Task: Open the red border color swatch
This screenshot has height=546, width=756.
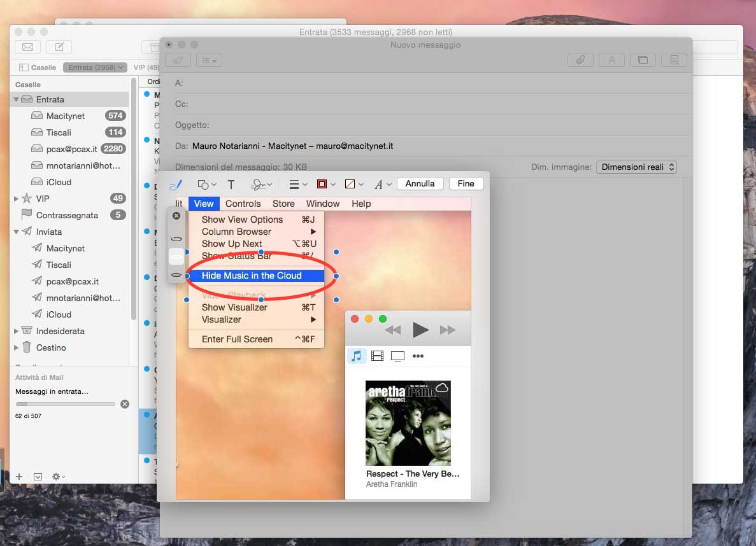Action: (x=322, y=185)
